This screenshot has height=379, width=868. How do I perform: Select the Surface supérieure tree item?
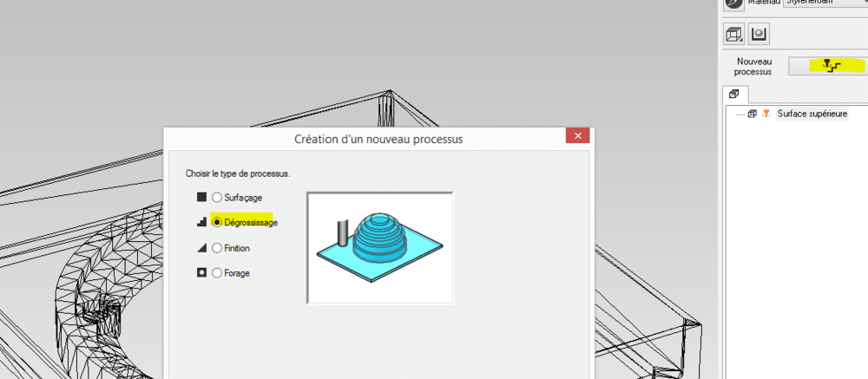[812, 114]
